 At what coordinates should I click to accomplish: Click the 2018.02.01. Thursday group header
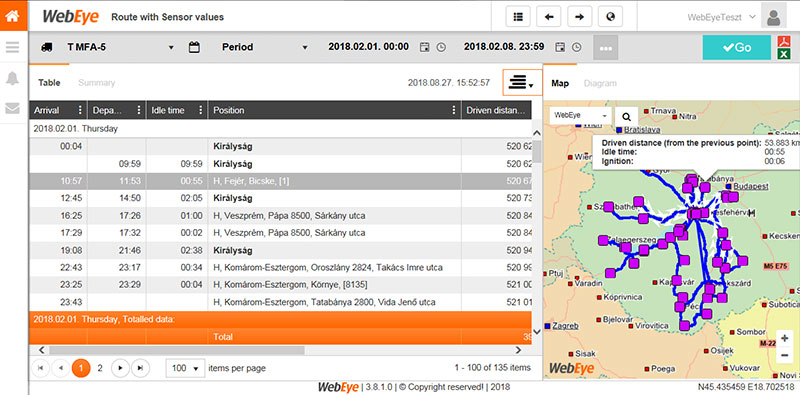(281, 129)
